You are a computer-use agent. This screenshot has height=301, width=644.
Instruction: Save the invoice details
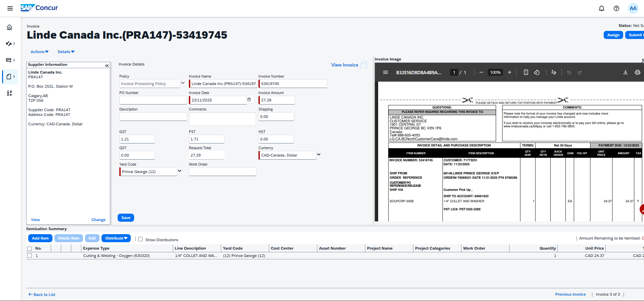coord(126,218)
